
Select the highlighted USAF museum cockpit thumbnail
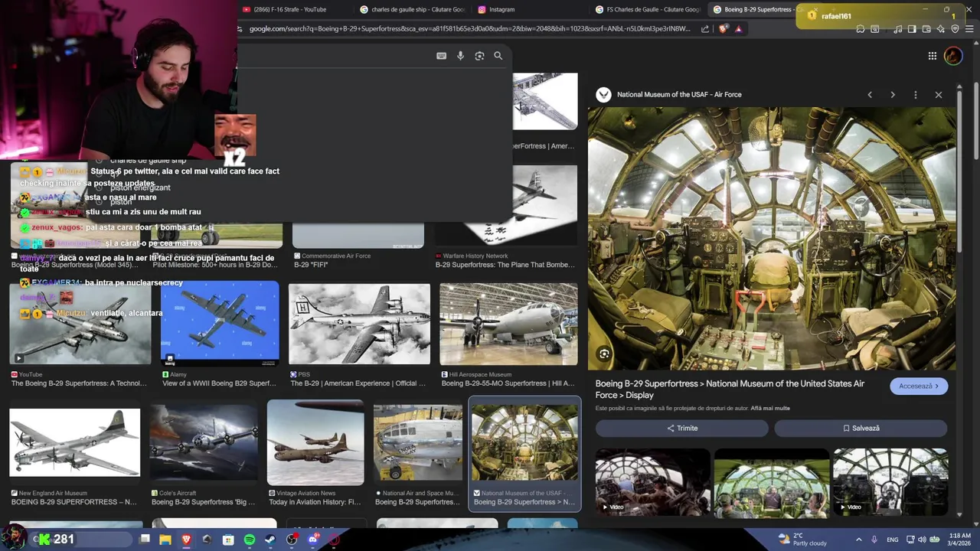point(524,442)
